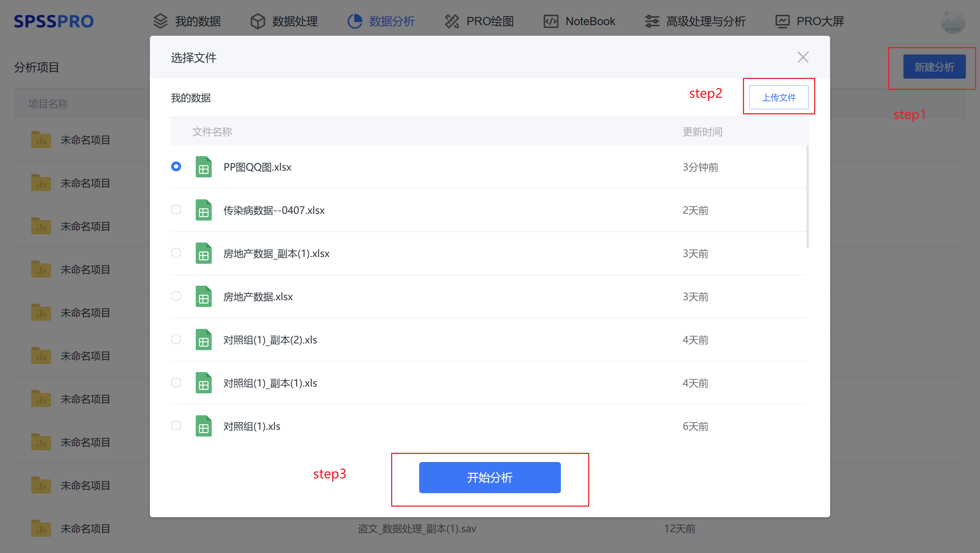The width and height of the screenshot is (980, 553).
Task: Click spreadsheet icon of PP图QQ图.xlsx
Action: tap(203, 167)
